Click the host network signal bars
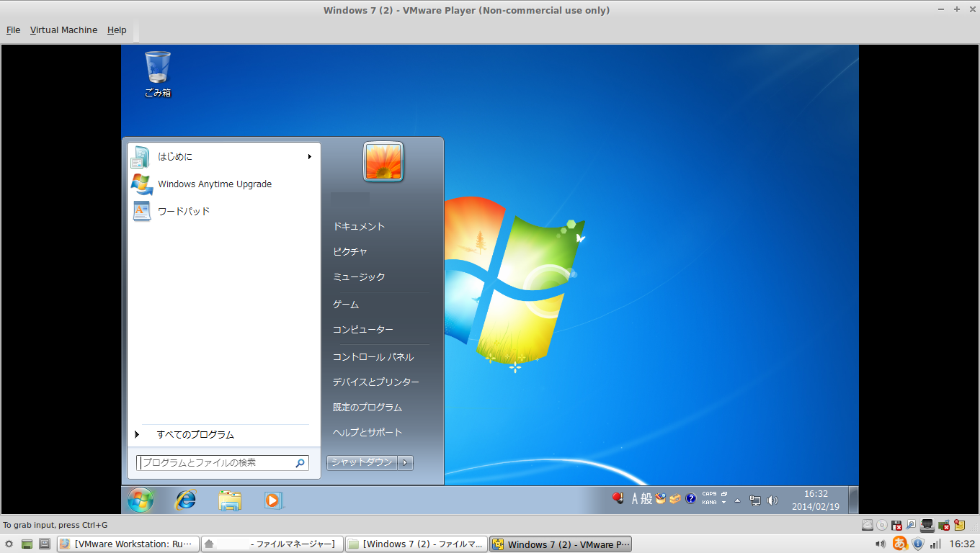The height and width of the screenshot is (553, 980). pos(936,544)
